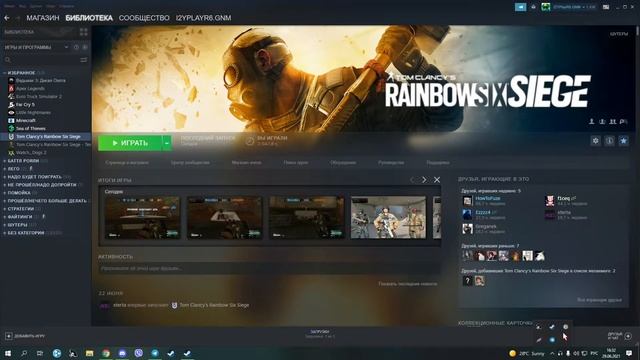Open the Руководства tab

point(391,162)
